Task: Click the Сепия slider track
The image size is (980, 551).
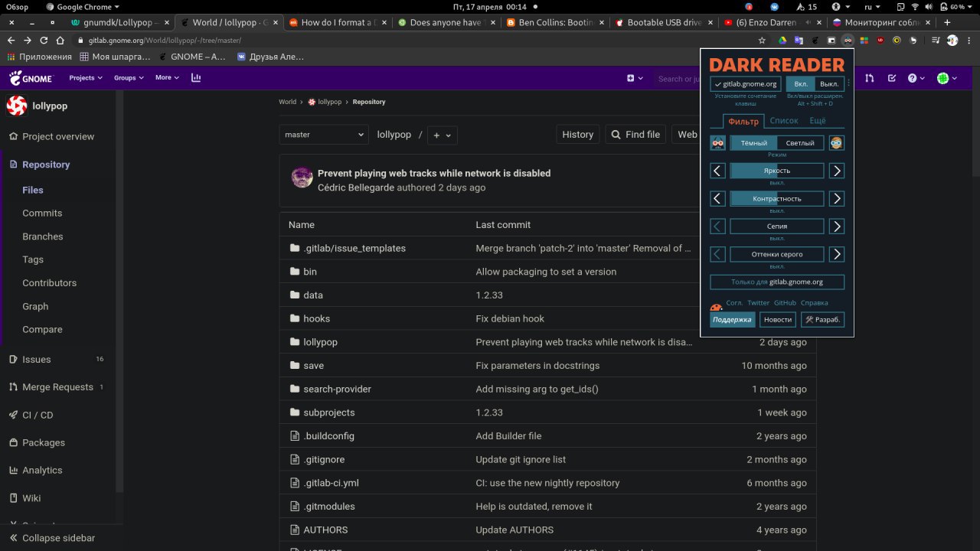Action: point(777,226)
